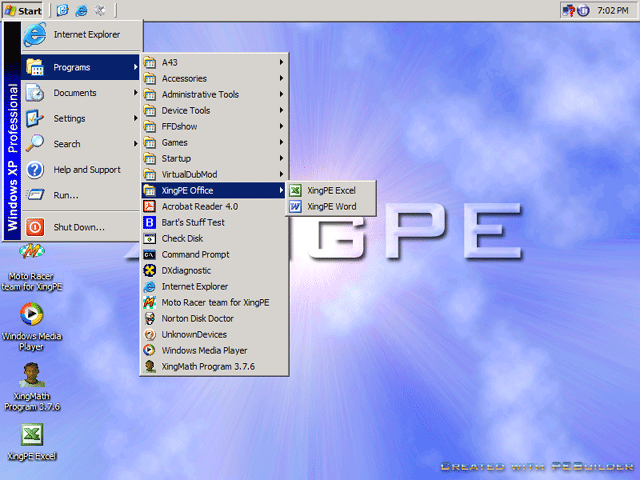
Task: Open Bart's Stuff Test
Action: point(213,222)
